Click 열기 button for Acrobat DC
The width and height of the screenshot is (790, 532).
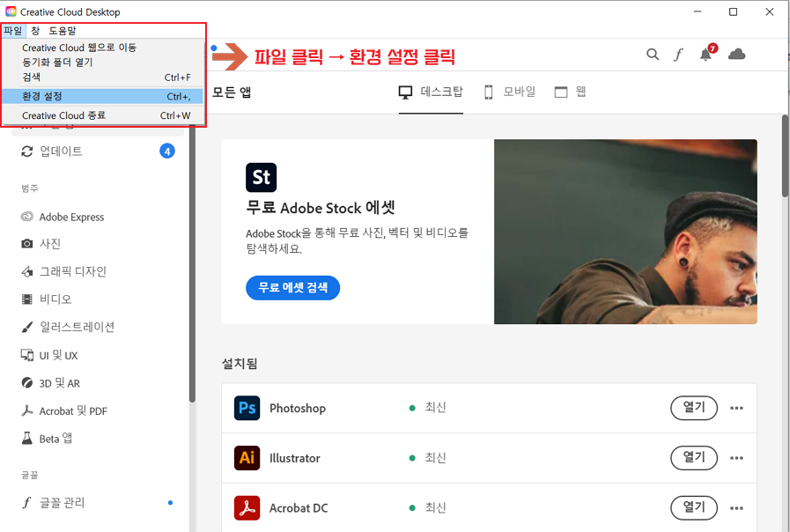tap(694, 508)
